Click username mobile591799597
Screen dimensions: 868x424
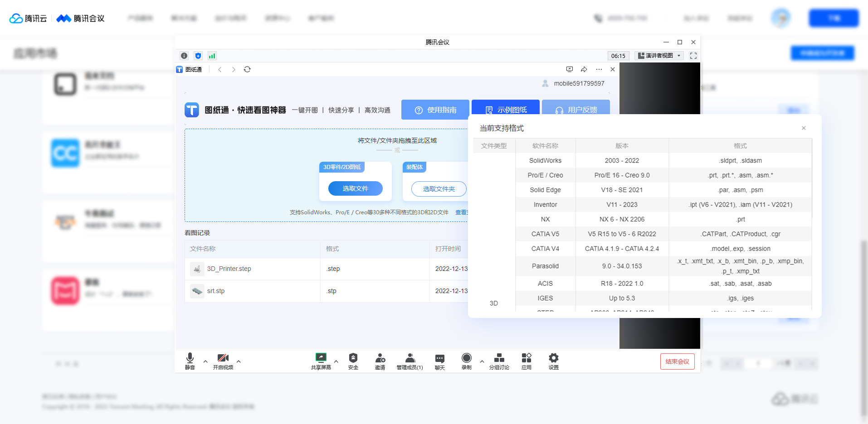(579, 83)
